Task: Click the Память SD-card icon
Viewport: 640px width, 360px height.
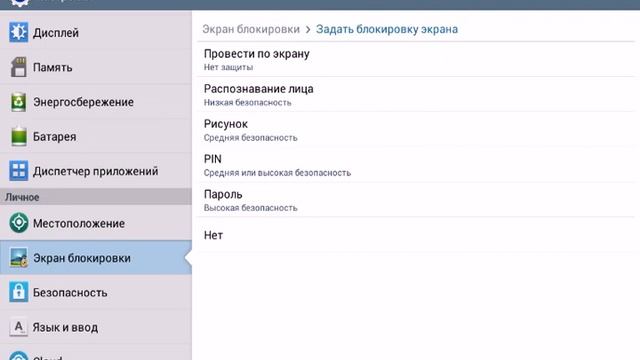Action: 18,67
